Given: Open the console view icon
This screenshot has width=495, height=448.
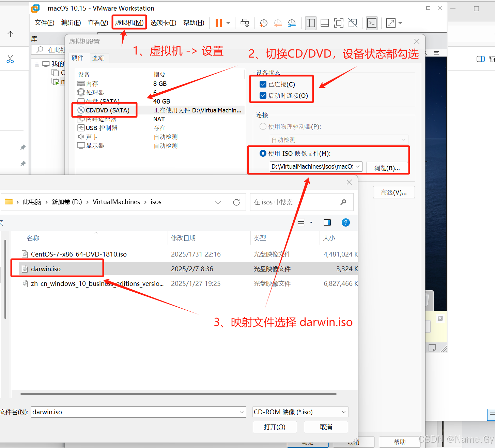Looking at the screenshot, I should click(372, 23).
